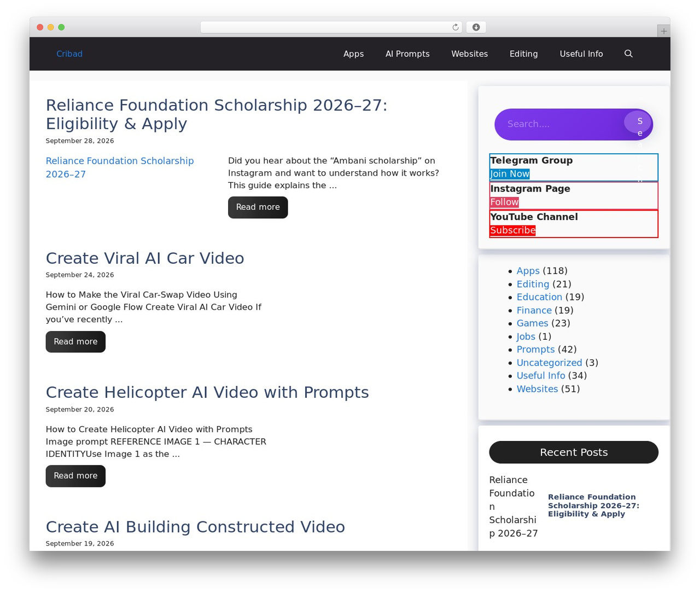Open the Prompts category link

(535, 350)
